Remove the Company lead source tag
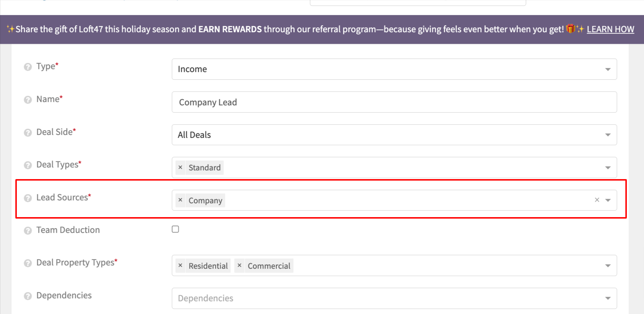This screenshot has width=644, height=314. pos(180,200)
